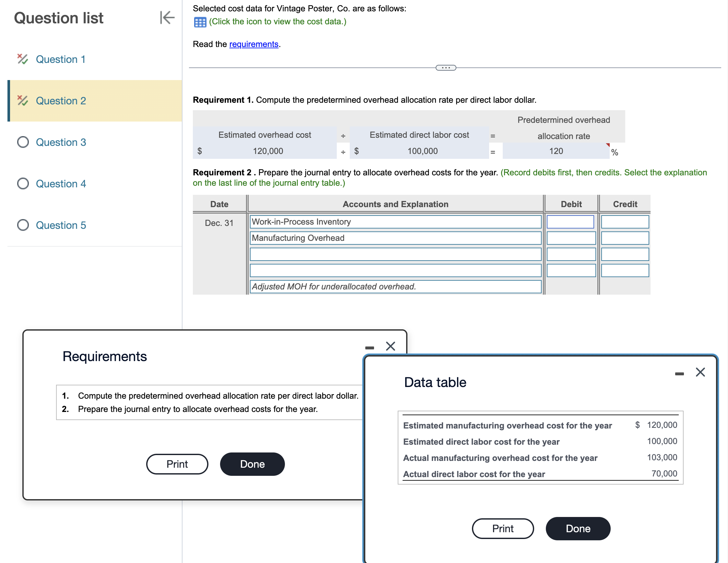Click the Debit field for Work-in-Process Inventory
728x563 pixels.
(x=570, y=222)
